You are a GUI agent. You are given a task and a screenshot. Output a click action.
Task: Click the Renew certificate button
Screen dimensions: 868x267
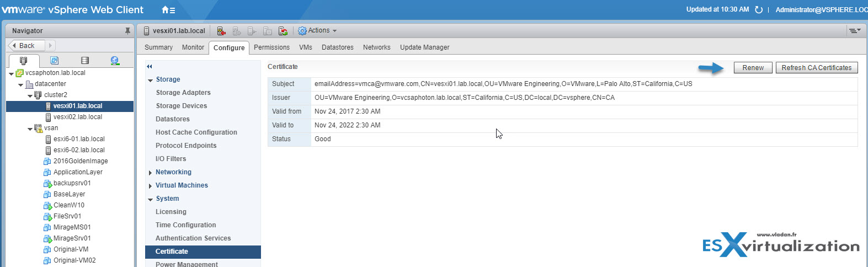point(753,68)
